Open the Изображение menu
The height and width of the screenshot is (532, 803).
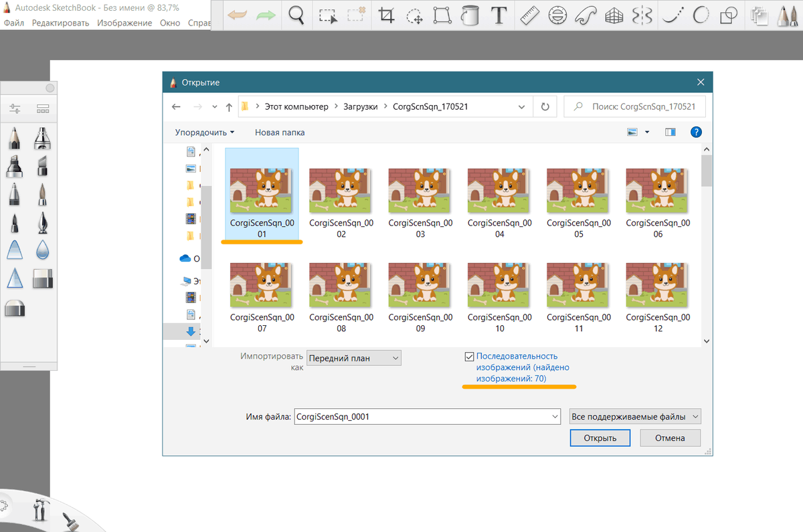tap(124, 23)
